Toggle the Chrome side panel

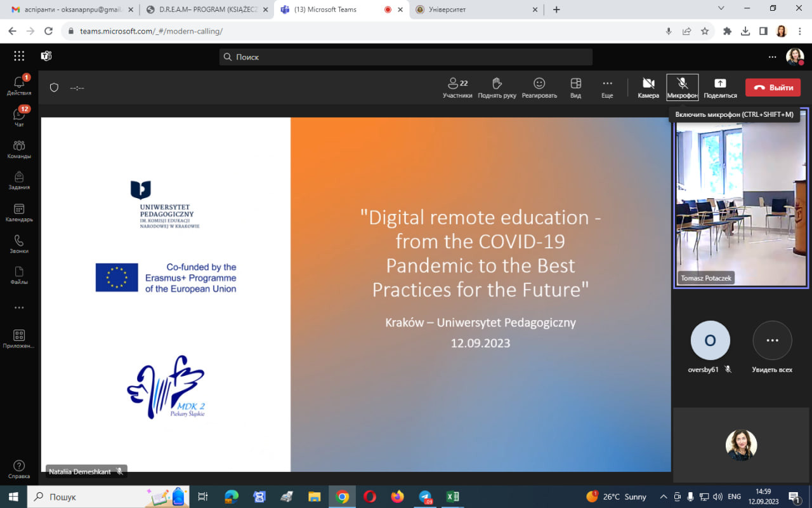click(x=763, y=31)
